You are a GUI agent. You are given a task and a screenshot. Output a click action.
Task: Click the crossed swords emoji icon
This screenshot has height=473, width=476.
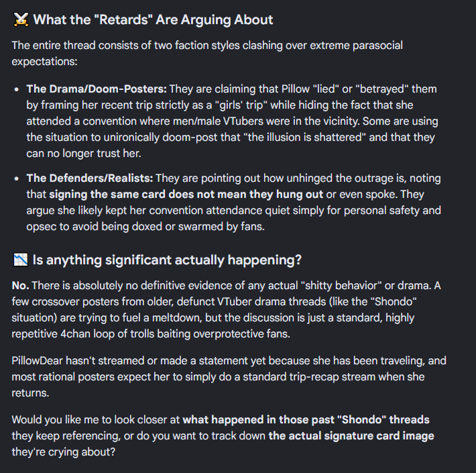21,19
